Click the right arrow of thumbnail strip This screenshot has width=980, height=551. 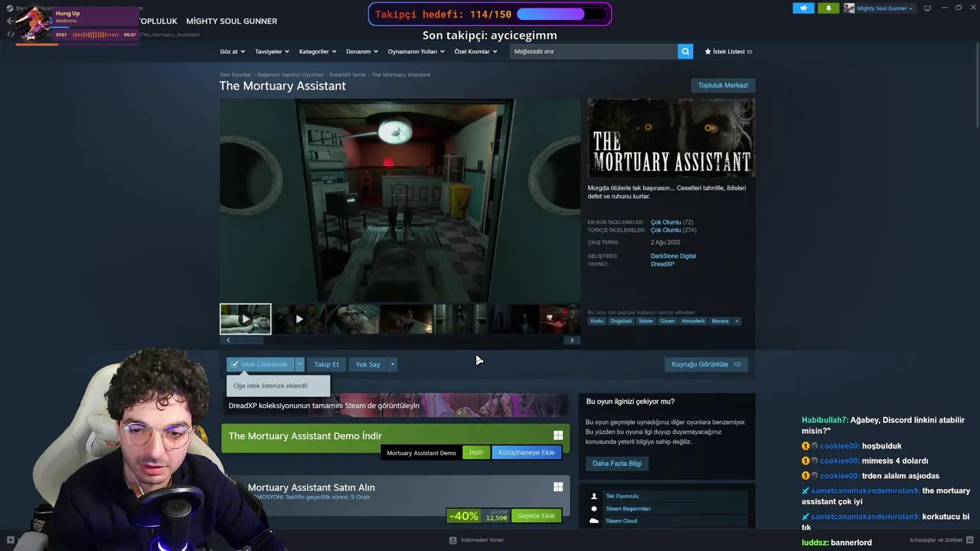pyautogui.click(x=572, y=341)
